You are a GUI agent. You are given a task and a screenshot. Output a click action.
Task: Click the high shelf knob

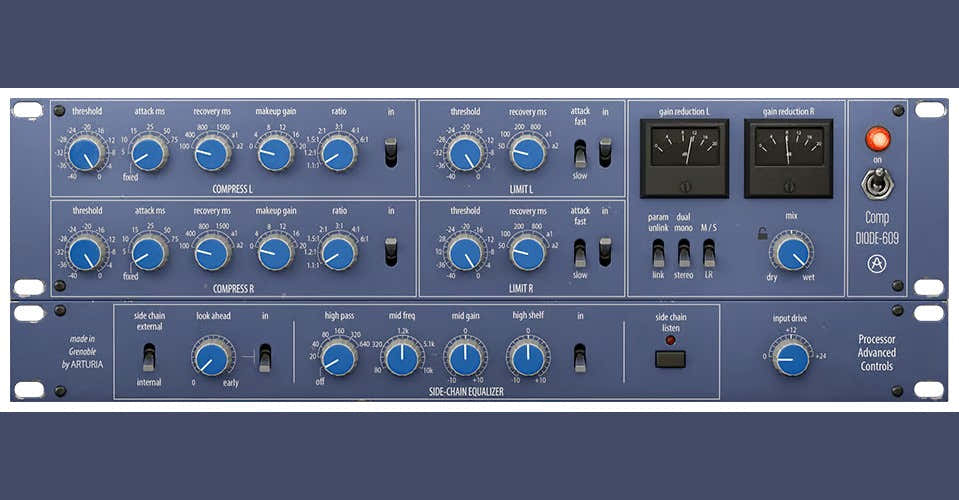(528, 358)
